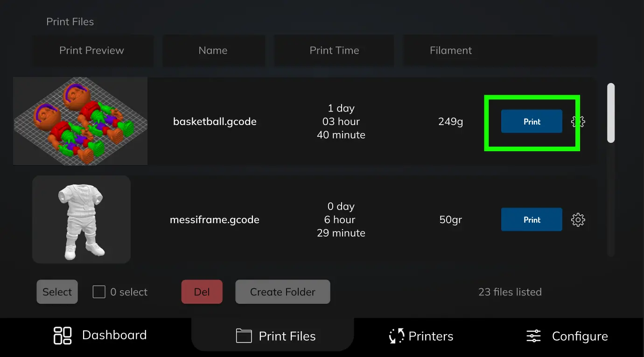
Task: Click the Create Folder button
Action: pos(283,292)
